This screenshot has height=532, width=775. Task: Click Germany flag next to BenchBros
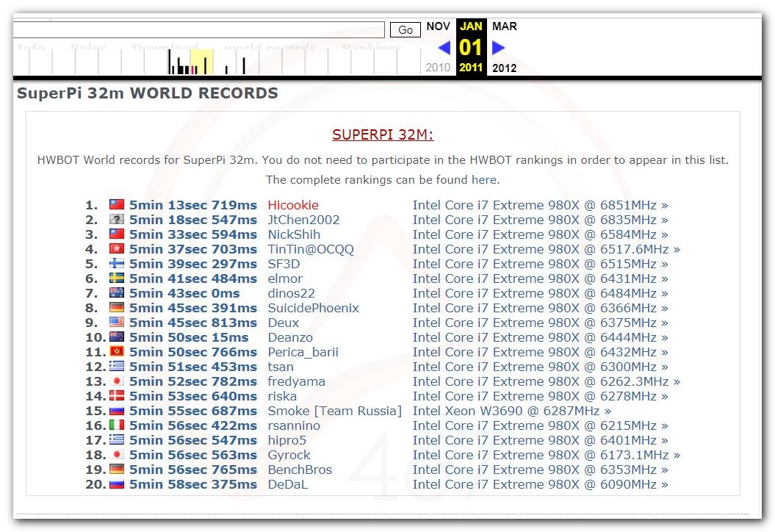coord(117,469)
